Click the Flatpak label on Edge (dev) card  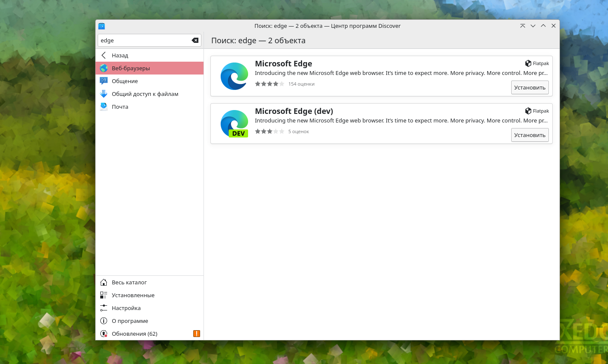point(541,111)
